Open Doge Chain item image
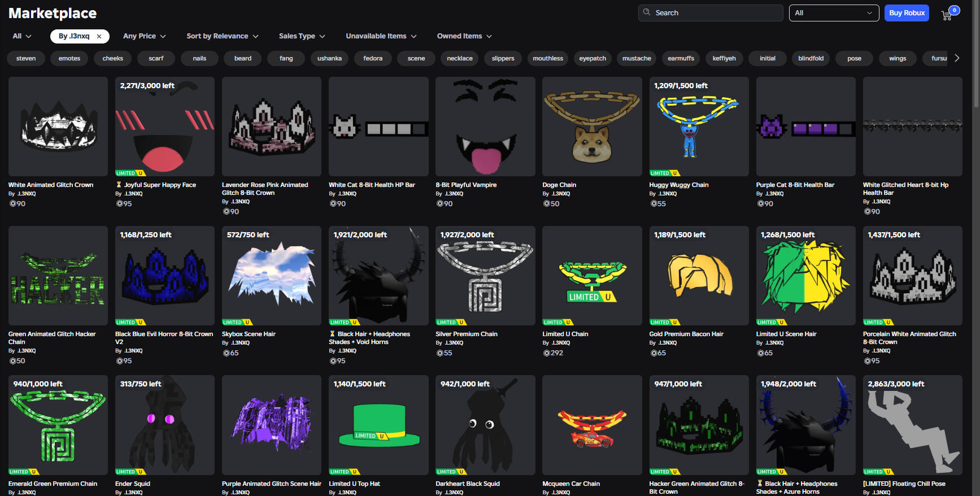The image size is (980, 496). (592, 127)
